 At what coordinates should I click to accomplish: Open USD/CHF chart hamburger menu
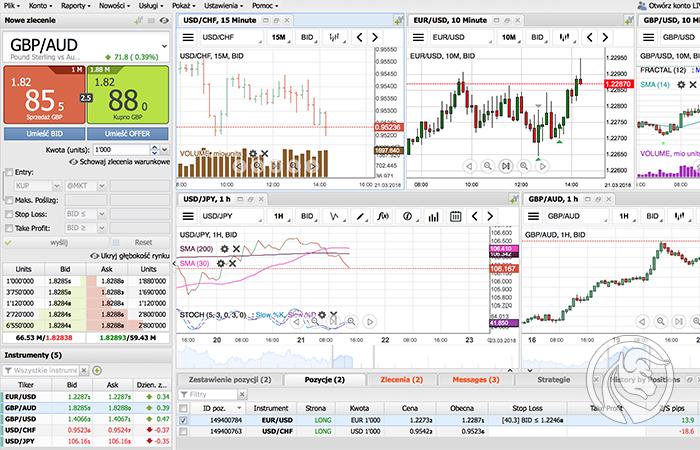(x=188, y=38)
